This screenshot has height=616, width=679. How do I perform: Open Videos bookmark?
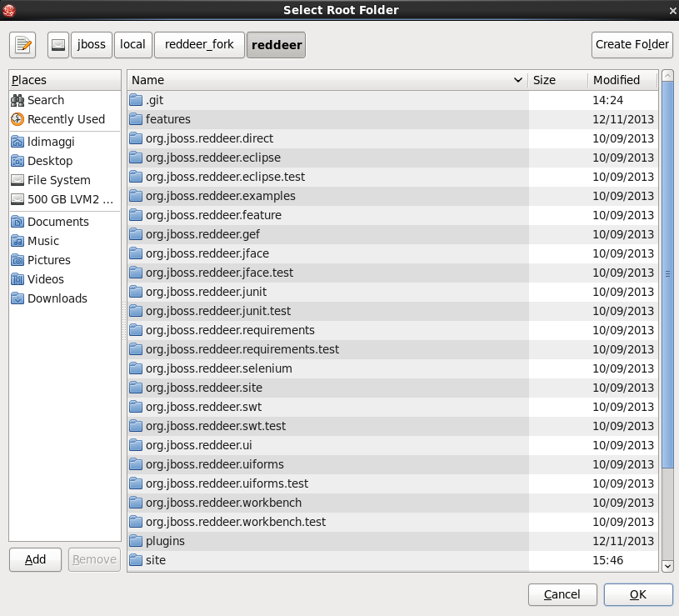point(65,279)
